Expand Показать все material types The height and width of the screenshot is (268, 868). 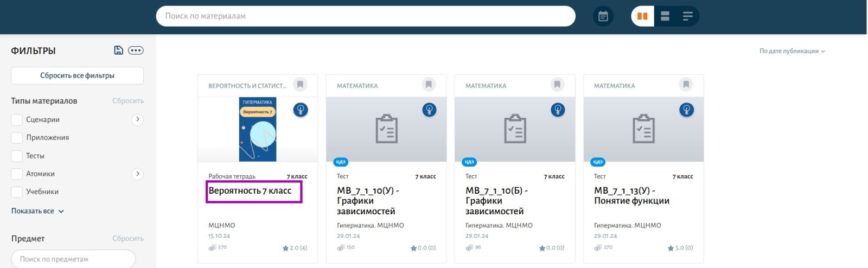click(37, 211)
